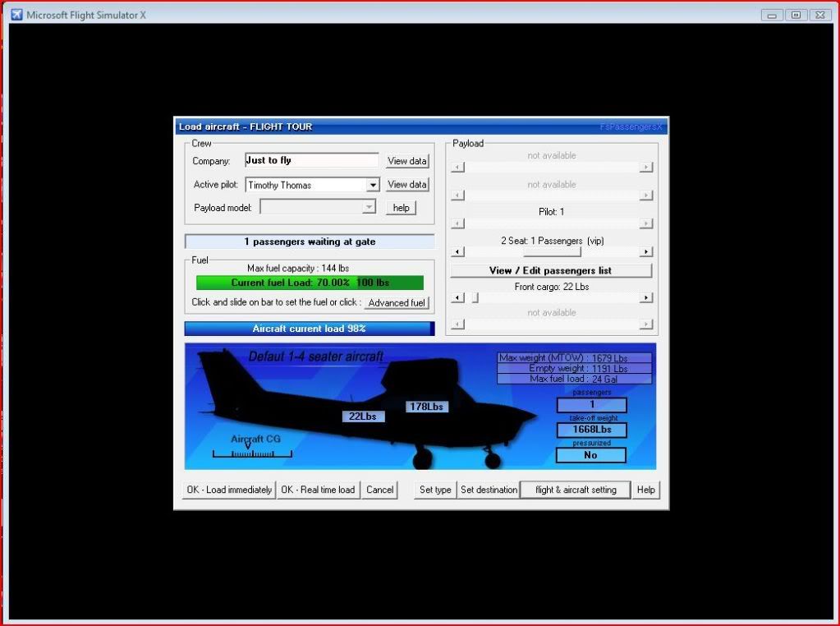Click the '2 Seat: 1 Passengers (vip)' label
840x626 pixels.
coord(553,241)
